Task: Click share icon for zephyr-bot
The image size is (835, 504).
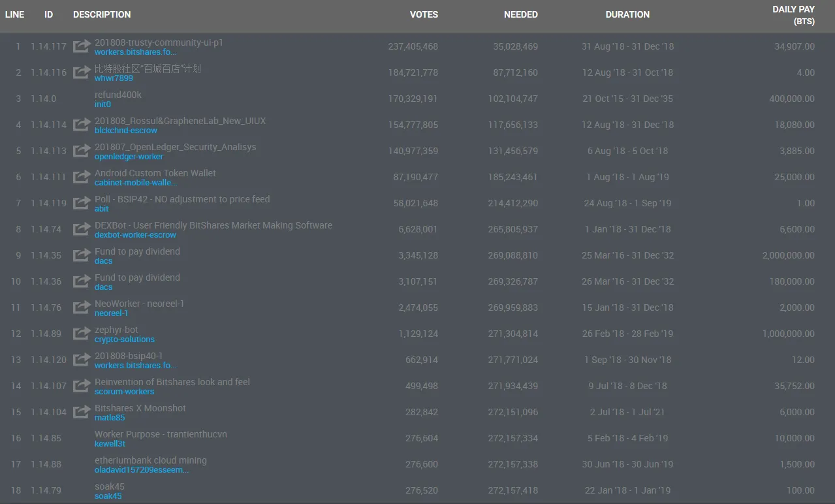Action: coord(82,334)
